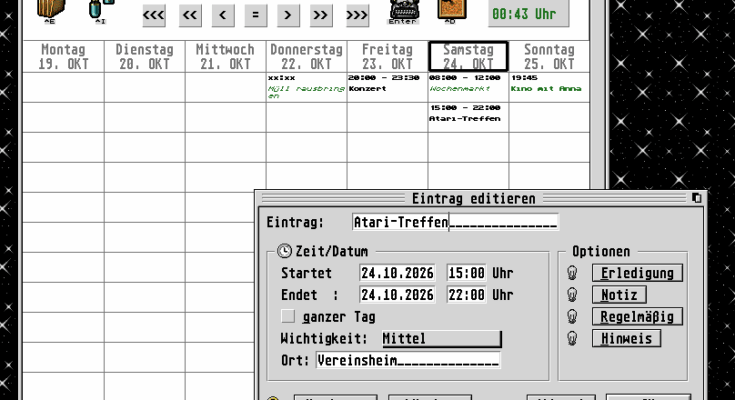This screenshot has height=400, width=735.
Task: Click the triple right arrow >>> navigation button
Action: point(357,15)
